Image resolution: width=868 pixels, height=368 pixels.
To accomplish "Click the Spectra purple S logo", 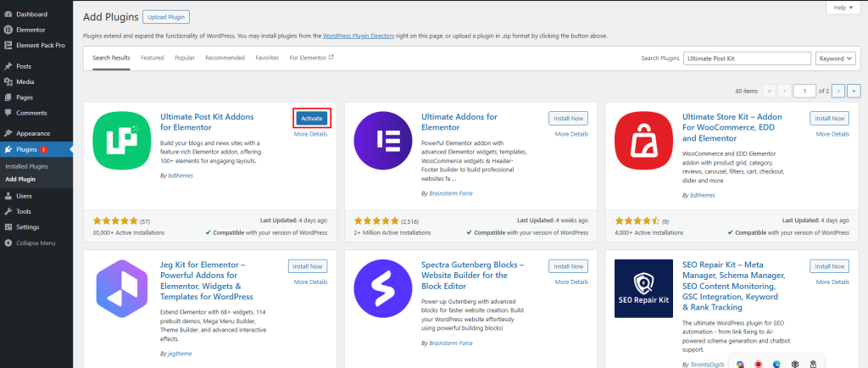I will pos(382,289).
